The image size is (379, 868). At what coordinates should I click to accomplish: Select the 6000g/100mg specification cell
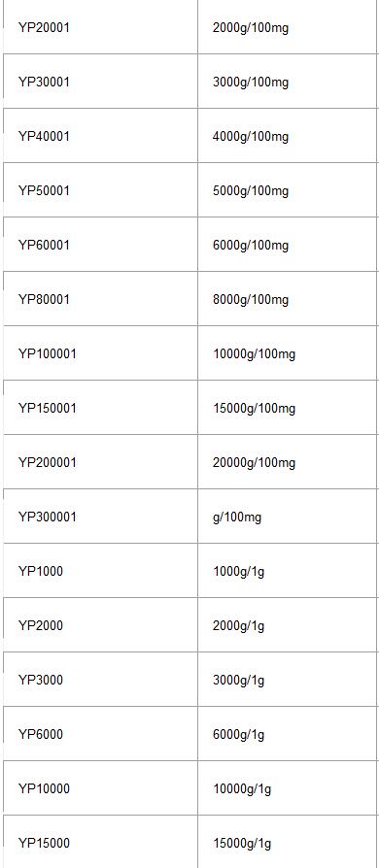click(x=288, y=244)
